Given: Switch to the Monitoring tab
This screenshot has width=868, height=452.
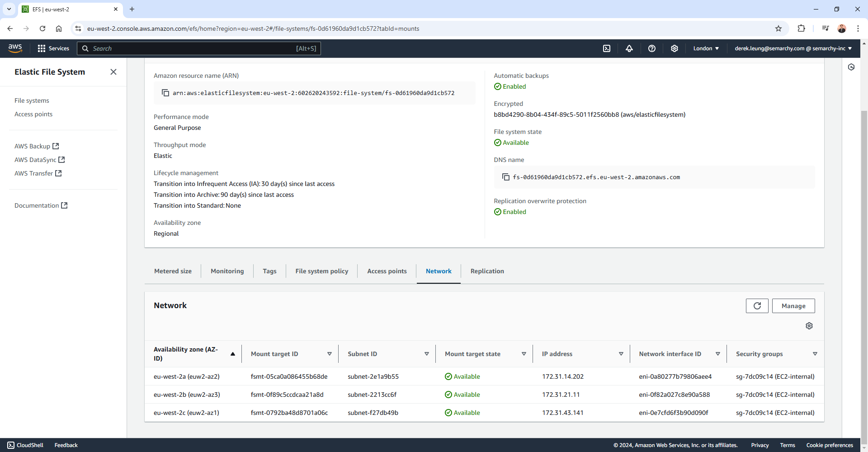Looking at the screenshot, I should pyautogui.click(x=227, y=271).
